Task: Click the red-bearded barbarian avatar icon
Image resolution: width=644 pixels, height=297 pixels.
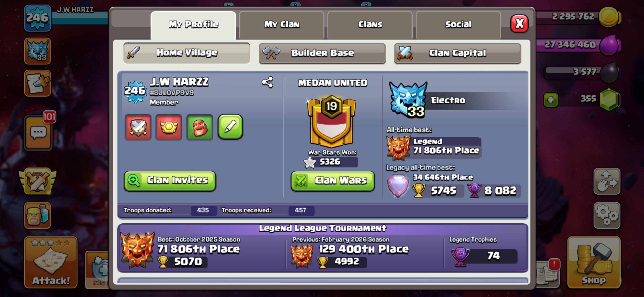Action: [x=200, y=127]
